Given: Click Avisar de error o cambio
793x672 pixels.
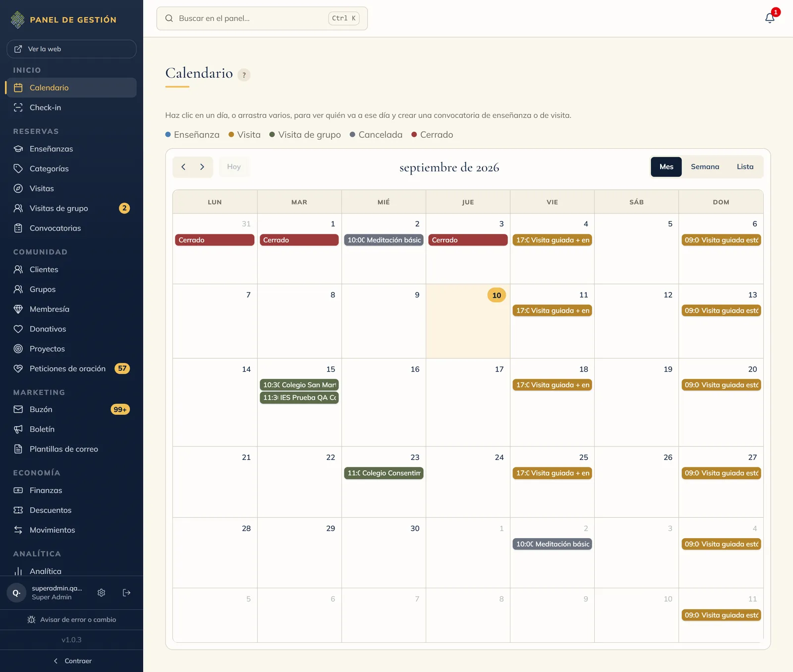Looking at the screenshot, I should pos(71,619).
